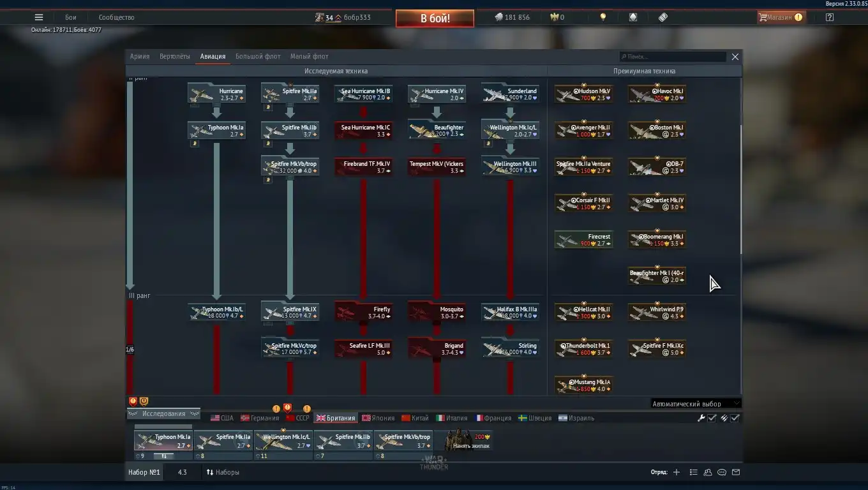Select the Италия nation tab
The image size is (868, 490).
(452, 418)
